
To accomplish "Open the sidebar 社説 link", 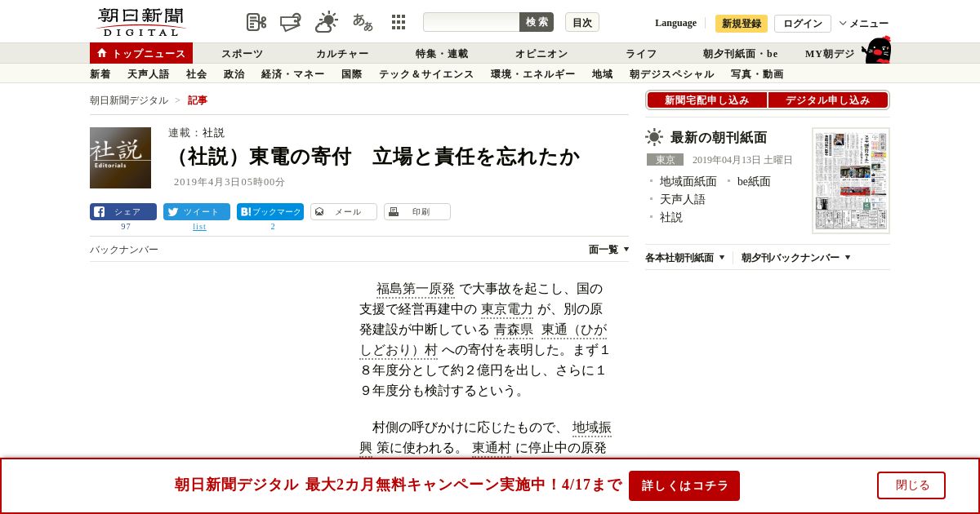I will (x=671, y=217).
